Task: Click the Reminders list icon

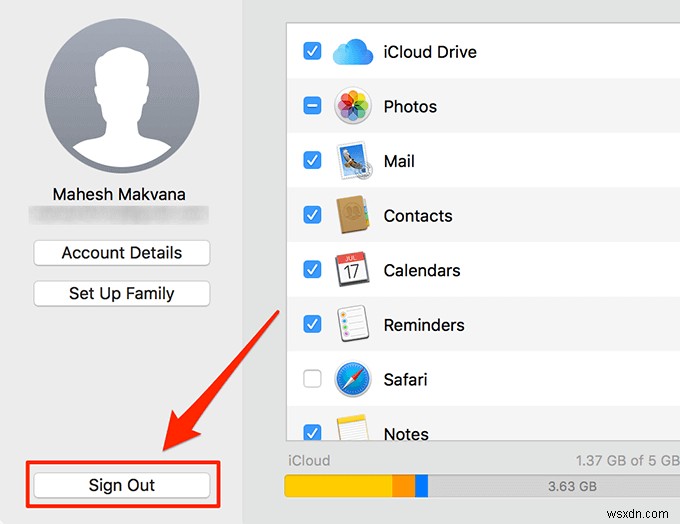Action: click(x=353, y=324)
